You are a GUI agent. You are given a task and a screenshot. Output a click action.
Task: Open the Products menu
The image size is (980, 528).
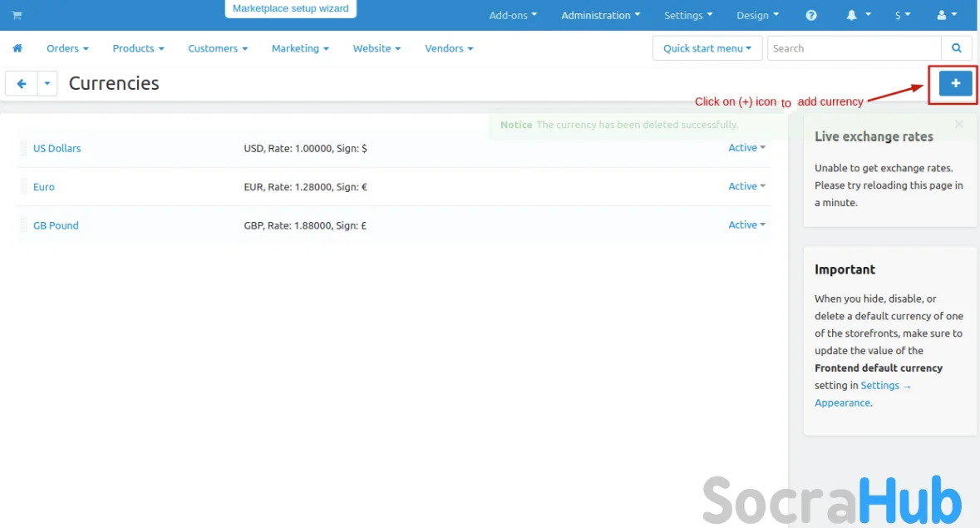click(x=138, y=48)
